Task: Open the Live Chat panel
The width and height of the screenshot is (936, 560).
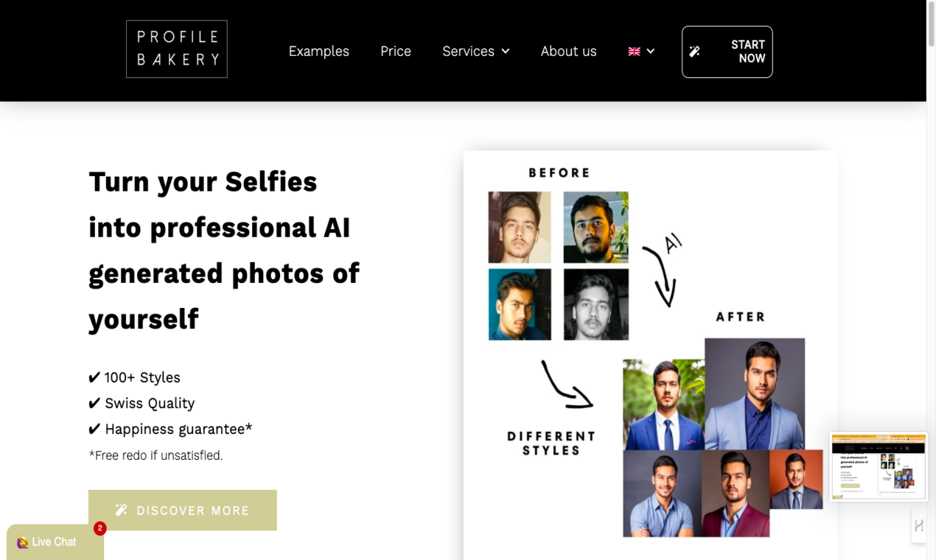Action: pyautogui.click(x=54, y=542)
